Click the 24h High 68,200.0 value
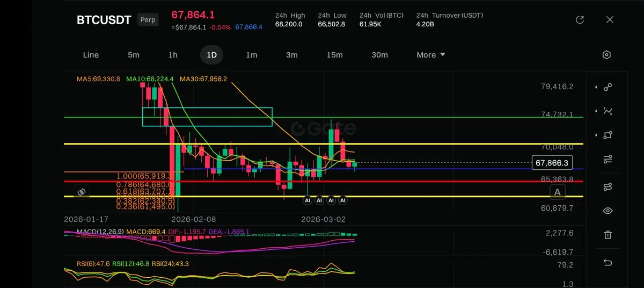Image resolution: width=644 pixels, height=288 pixels. pyautogui.click(x=289, y=24)
